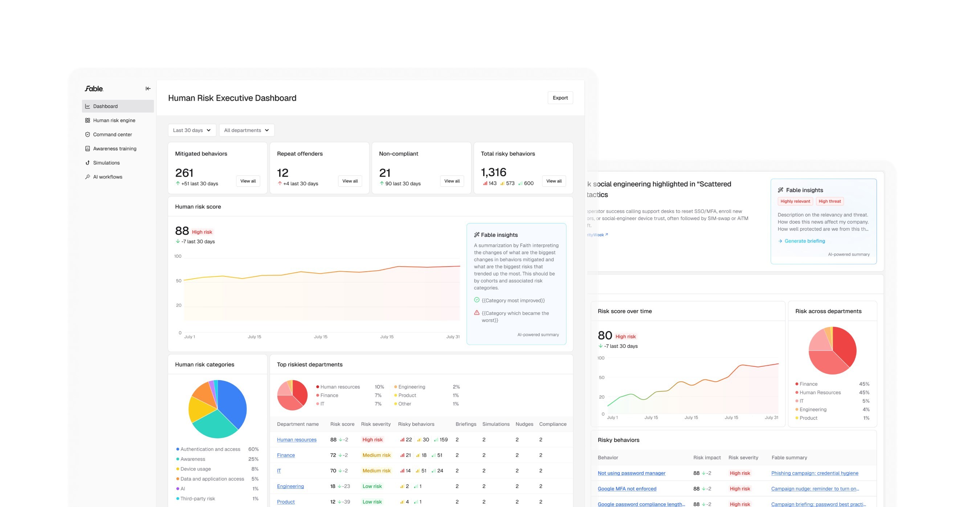Open the Dashboard menu item
The width and height of the screenshot is (980, 507).
tap(105, 106)
